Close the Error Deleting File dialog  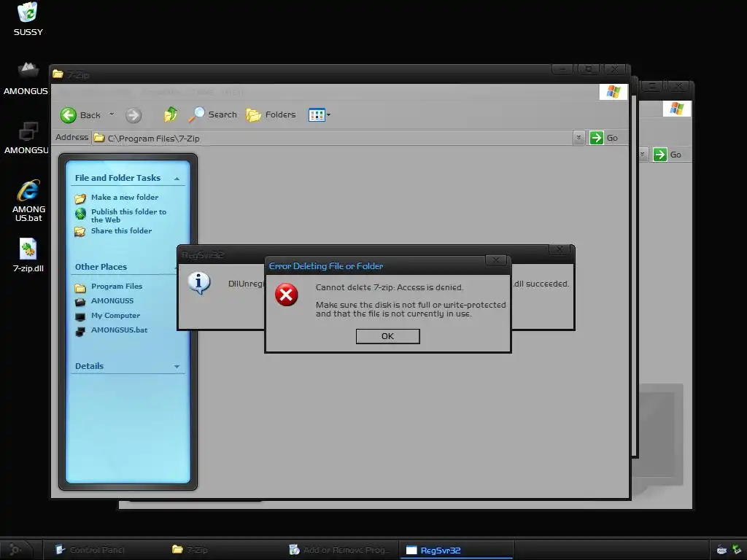click(496, 260)
